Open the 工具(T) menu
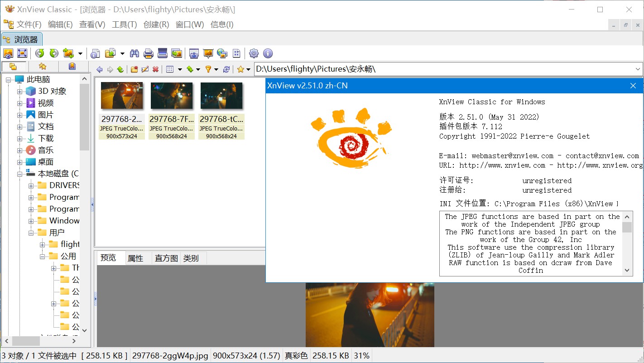The width and height of the screenshot is (644, 363). [x=124, y=24]
